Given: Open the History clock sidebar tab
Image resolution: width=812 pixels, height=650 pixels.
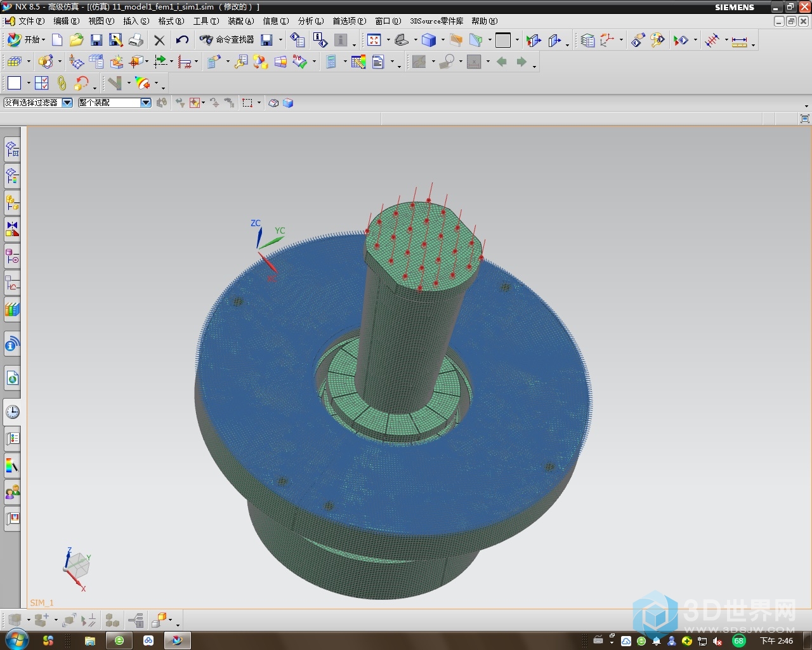Looking at the screenshot, I should click(12, 412).
